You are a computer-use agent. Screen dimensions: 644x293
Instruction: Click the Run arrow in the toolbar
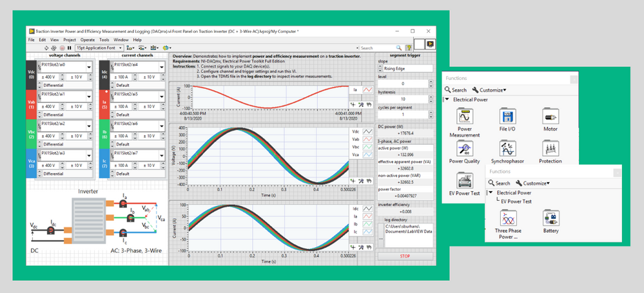(45, 48)
